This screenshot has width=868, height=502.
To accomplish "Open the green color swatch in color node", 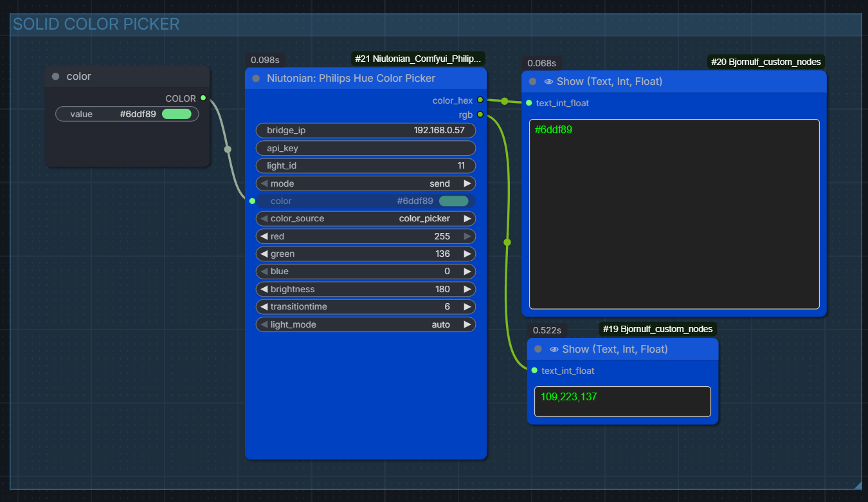I will [177, 114].
